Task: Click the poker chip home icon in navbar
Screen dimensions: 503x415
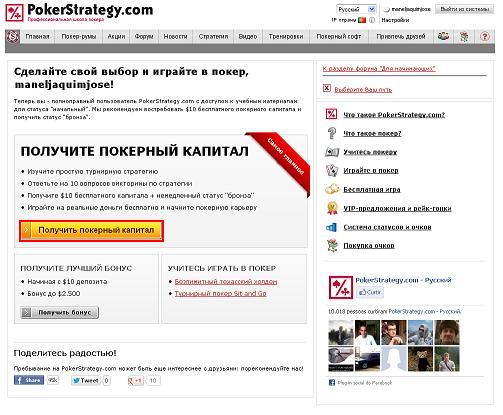Action: [x=13, y=36]
